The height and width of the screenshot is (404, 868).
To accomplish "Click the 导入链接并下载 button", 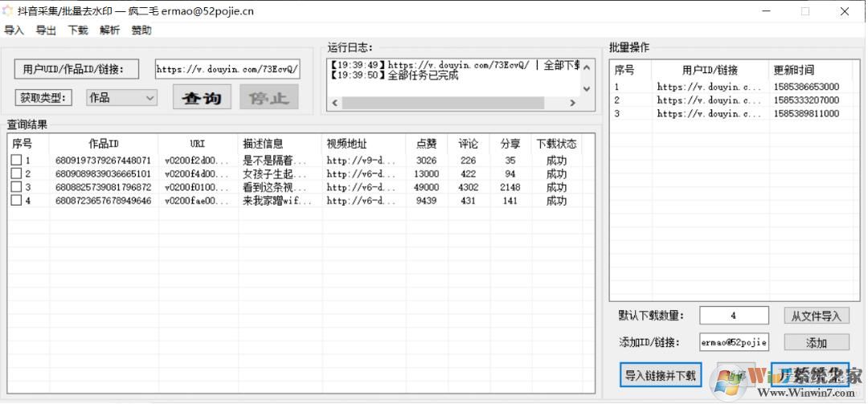I will [x=661, y=375].
